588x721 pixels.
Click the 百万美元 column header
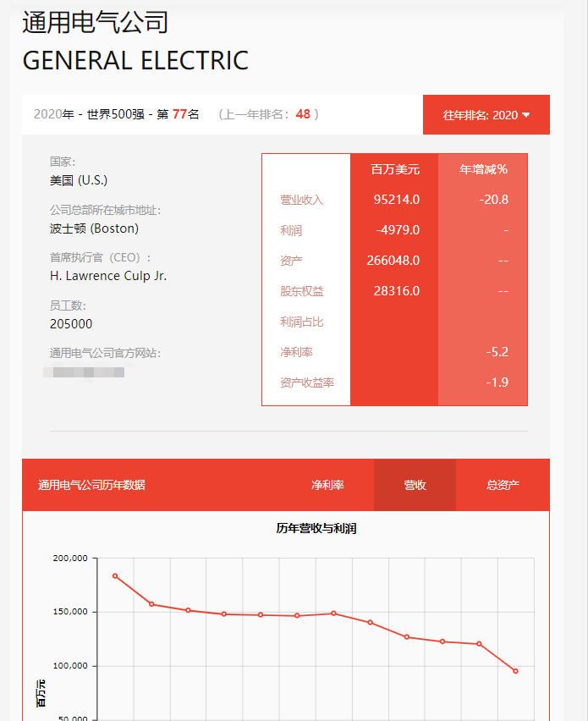point(395,170)
